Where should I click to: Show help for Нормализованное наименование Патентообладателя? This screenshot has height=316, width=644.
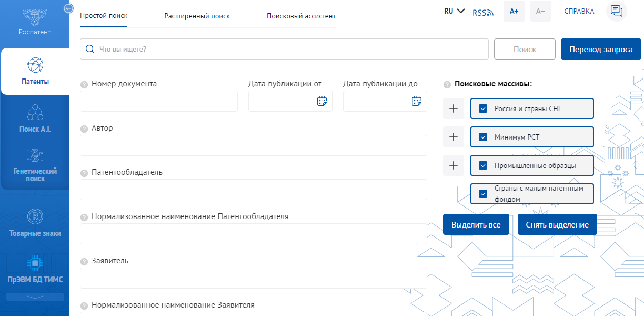[84, 217]
